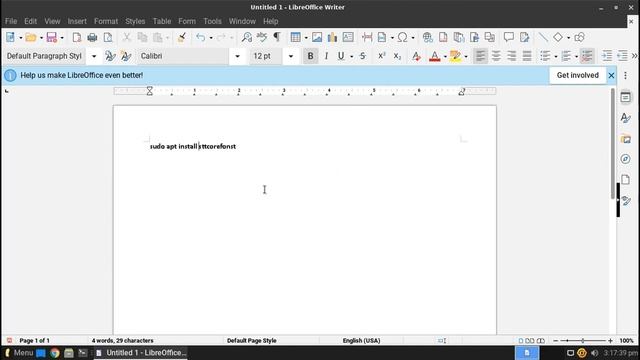The height and width of the screenshot is (360, 640).
Task: Expand the Paragraph Style dropdown
Action: pos(94,56)
